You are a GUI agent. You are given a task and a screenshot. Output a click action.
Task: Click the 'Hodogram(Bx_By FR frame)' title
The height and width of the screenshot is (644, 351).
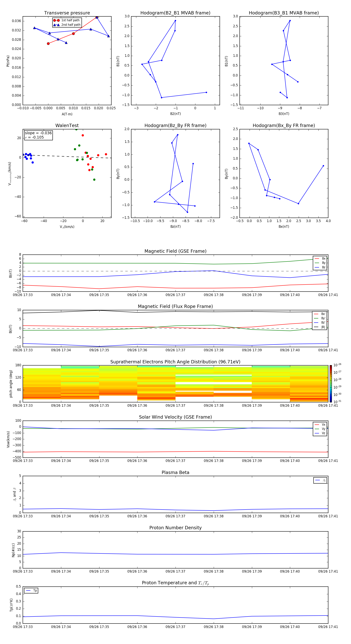pyautogui.click(x=284, y=125)
